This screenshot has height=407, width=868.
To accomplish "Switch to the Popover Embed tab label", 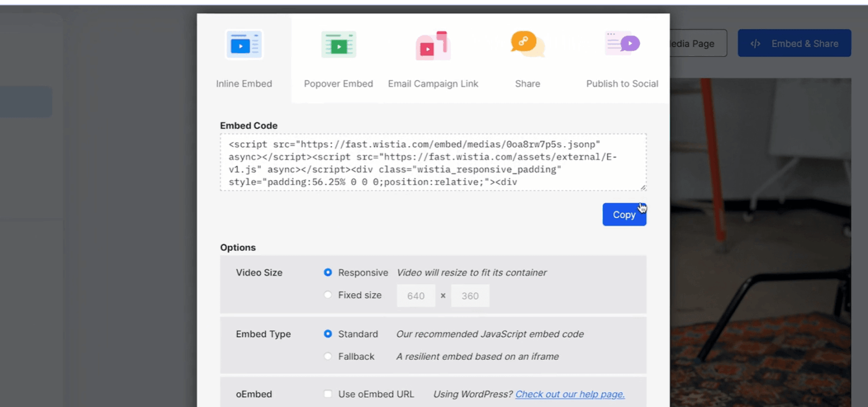I will (339, 84).
